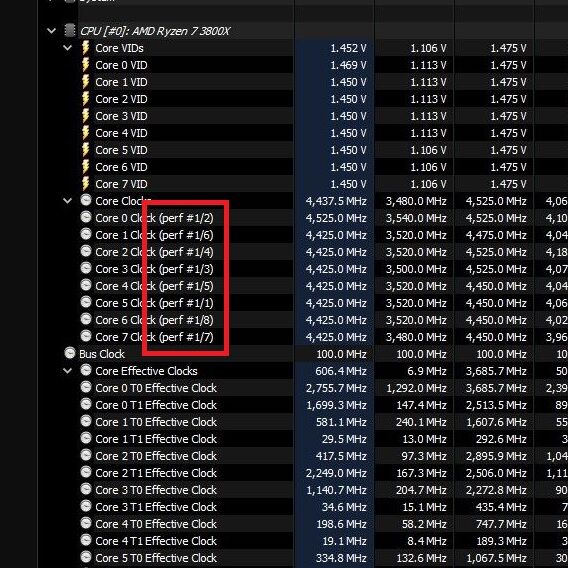Click the clock icon of Core 6 Clock (perf #1/8)

(86, 319)
